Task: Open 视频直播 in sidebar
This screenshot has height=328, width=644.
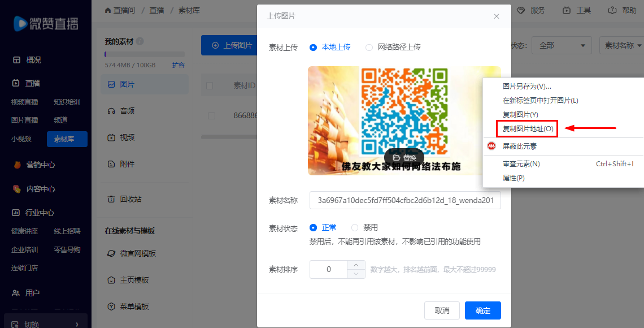Action: [x=25, y=102]
